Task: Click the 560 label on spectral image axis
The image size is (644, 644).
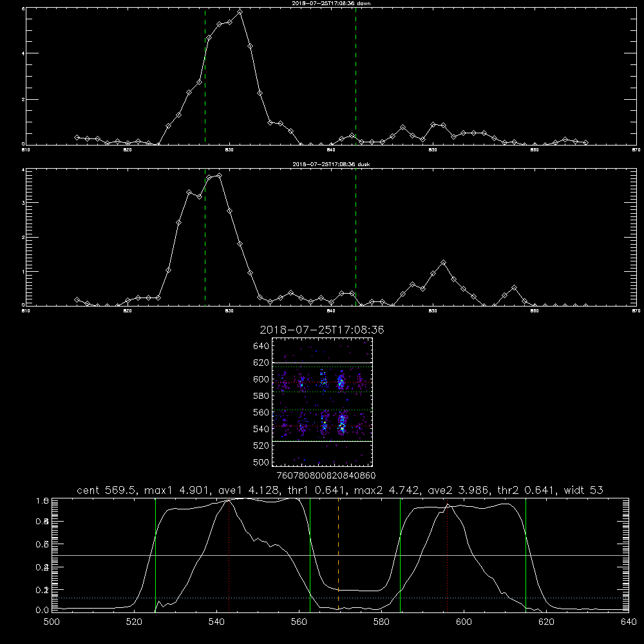Action: click(261, 412)
